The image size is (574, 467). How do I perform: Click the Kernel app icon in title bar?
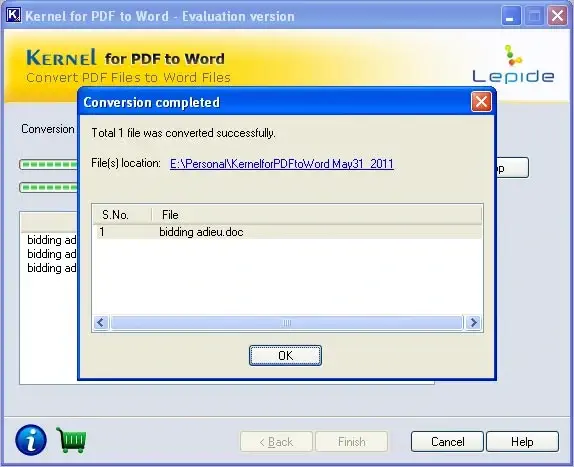coord(14,15)
